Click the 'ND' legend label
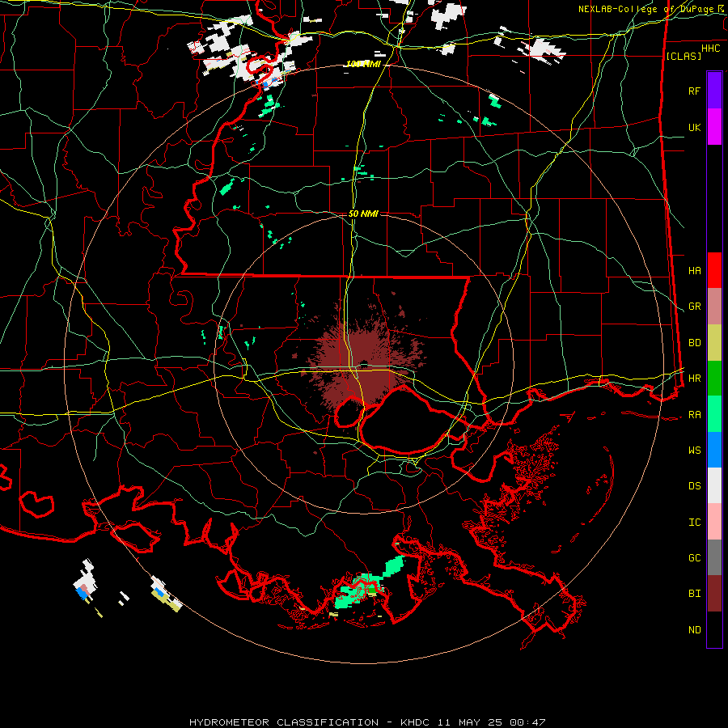Screen dimensions: 728x728 [694, 630]
